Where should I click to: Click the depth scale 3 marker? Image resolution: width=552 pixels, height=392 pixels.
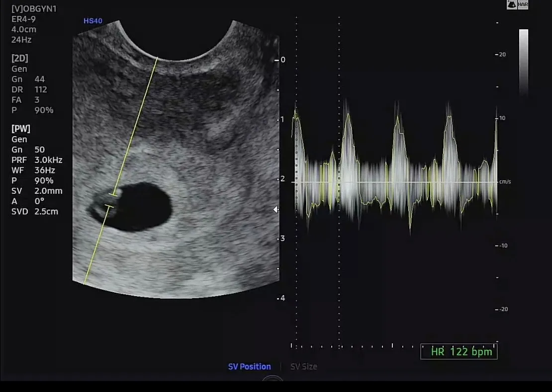coord(282,238)
